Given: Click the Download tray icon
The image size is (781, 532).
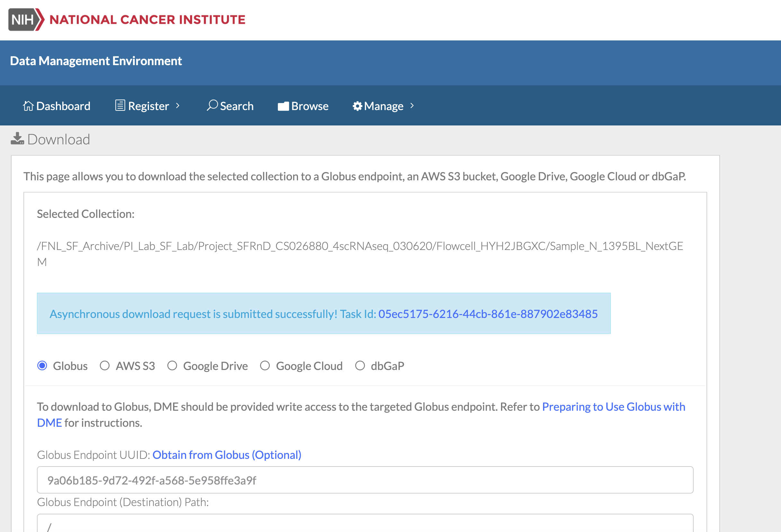Looking at the screenshot, I should 17,139.
